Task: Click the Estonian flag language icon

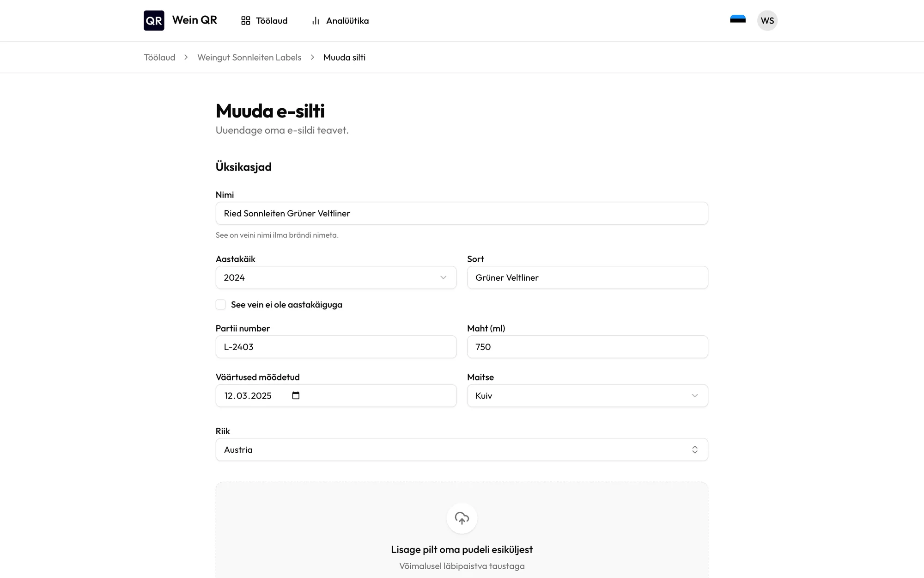Action: pos(738,19)
